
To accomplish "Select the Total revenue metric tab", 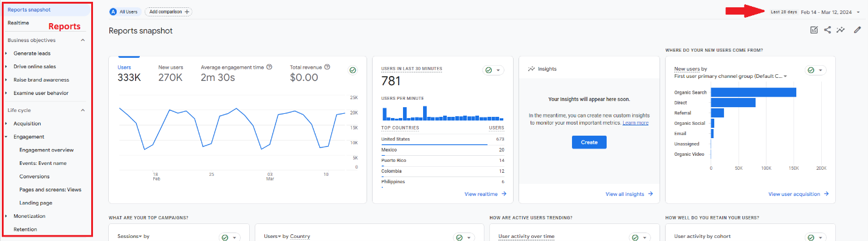I will point(310,73).
